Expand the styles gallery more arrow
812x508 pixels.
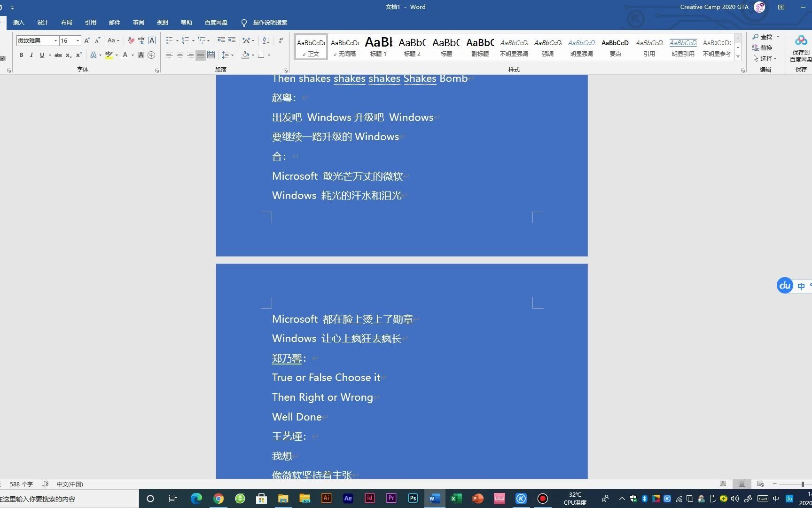[738, 57]
